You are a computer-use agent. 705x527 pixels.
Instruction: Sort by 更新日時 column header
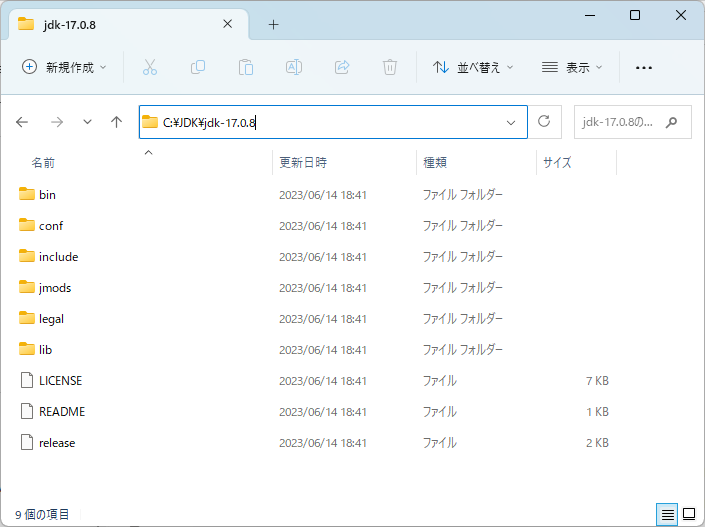pos(303,162)
